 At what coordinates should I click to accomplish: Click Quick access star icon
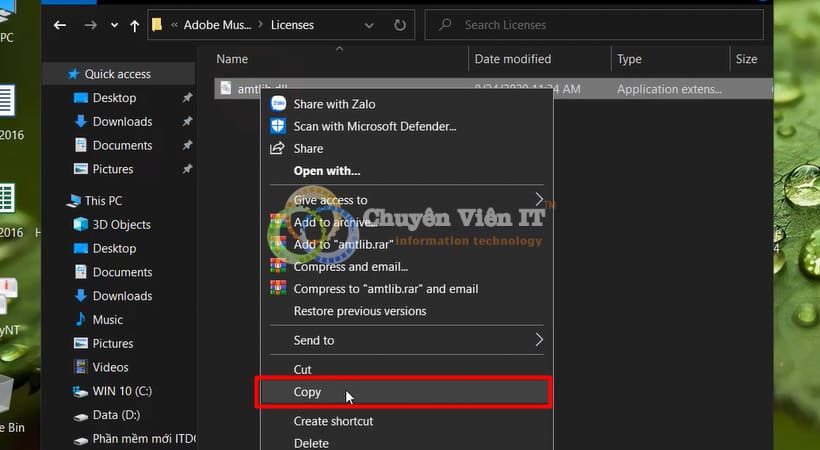tap(73, 74)
